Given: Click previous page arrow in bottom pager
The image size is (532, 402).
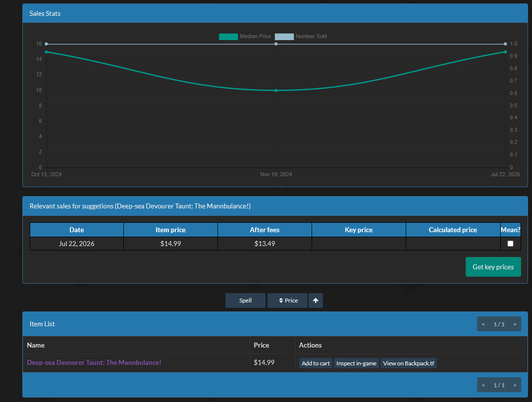Looking at the screenshot, I should pos(483,385).
